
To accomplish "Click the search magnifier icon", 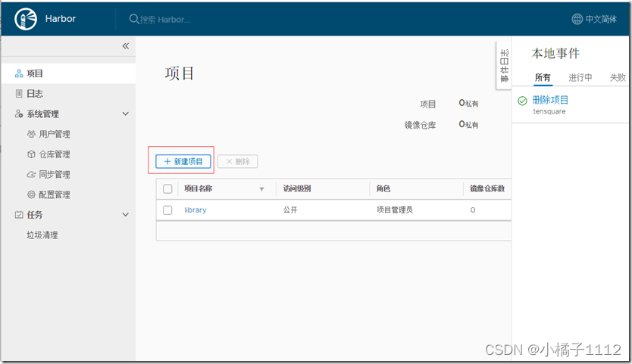I will click(x=134, y=19).
